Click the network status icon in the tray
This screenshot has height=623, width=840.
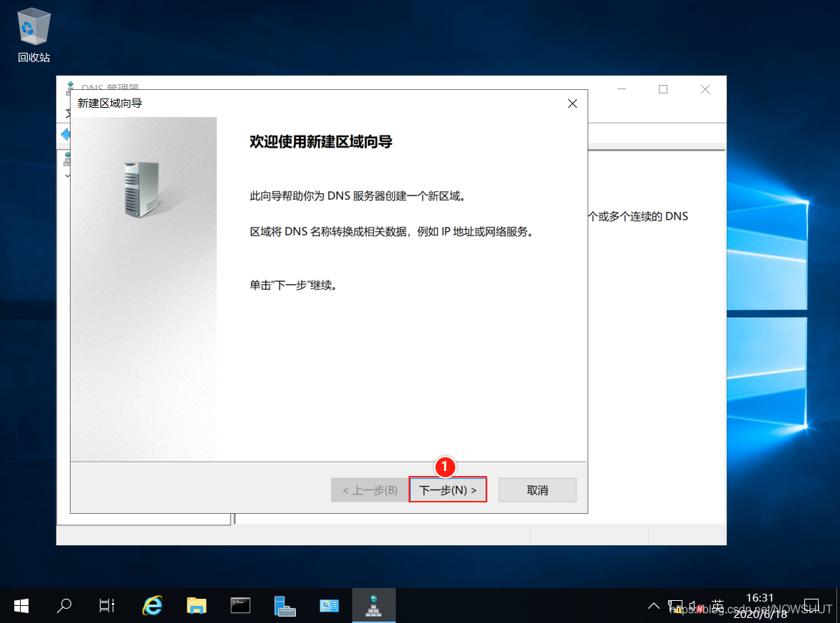pyautogui.click(x=676, y=605)
